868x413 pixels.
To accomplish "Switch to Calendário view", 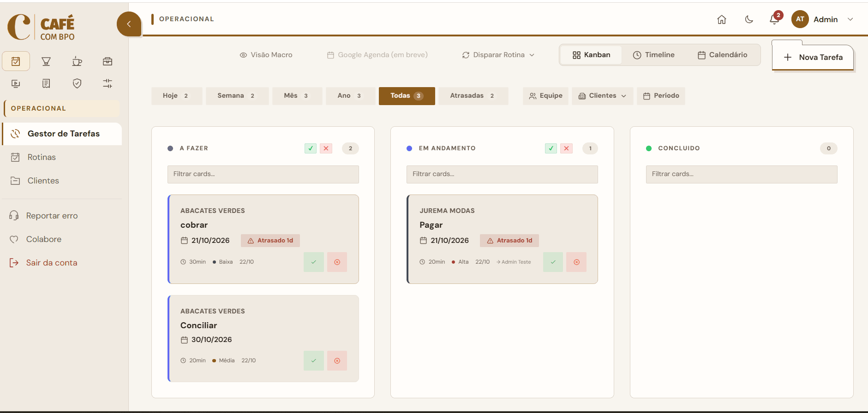I will click(722, 55).
